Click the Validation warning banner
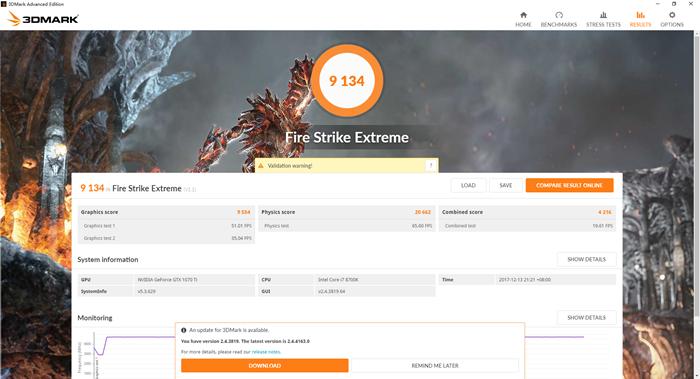The height and width of the screenshot is (379, 700). (346, 166)
